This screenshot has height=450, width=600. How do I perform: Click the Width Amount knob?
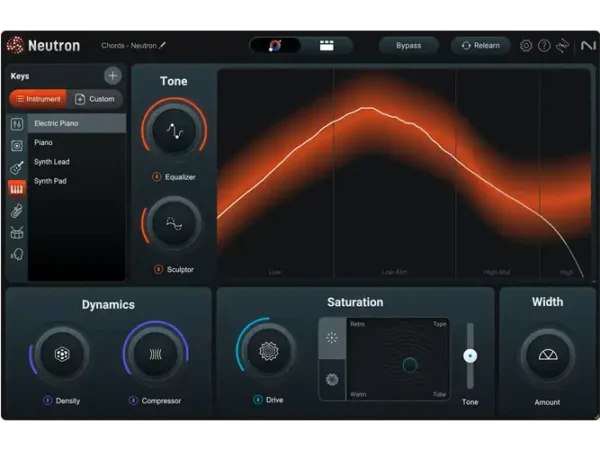pos(548,356)
